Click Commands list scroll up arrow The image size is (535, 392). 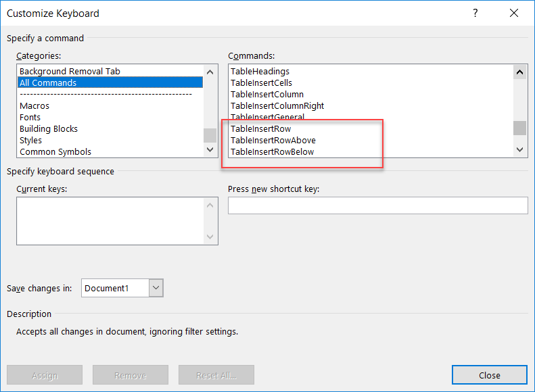point(519,72)
